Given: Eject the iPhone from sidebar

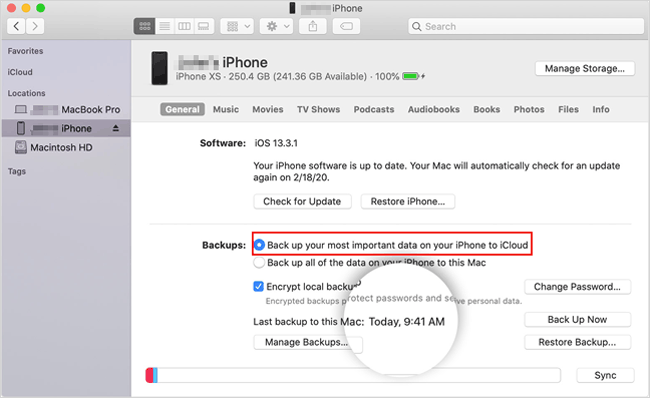Looking at the screenshot, I should point(116,128).
